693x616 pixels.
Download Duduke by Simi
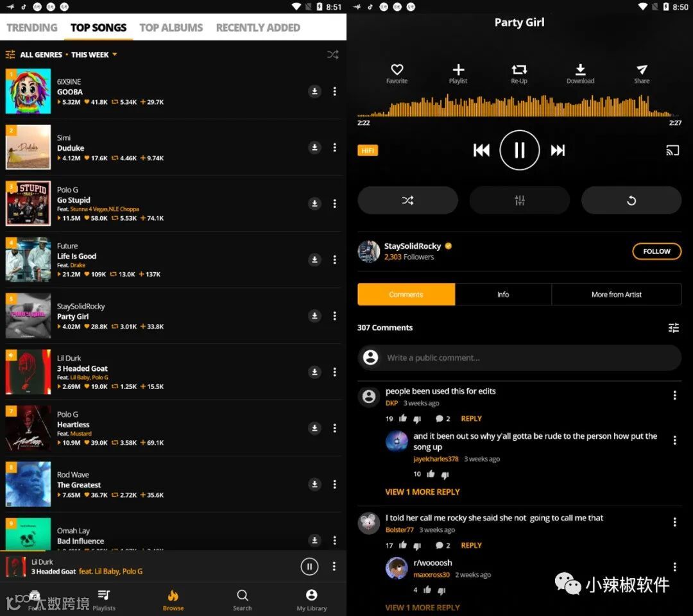pyautogui.click(x=314, y=147)
